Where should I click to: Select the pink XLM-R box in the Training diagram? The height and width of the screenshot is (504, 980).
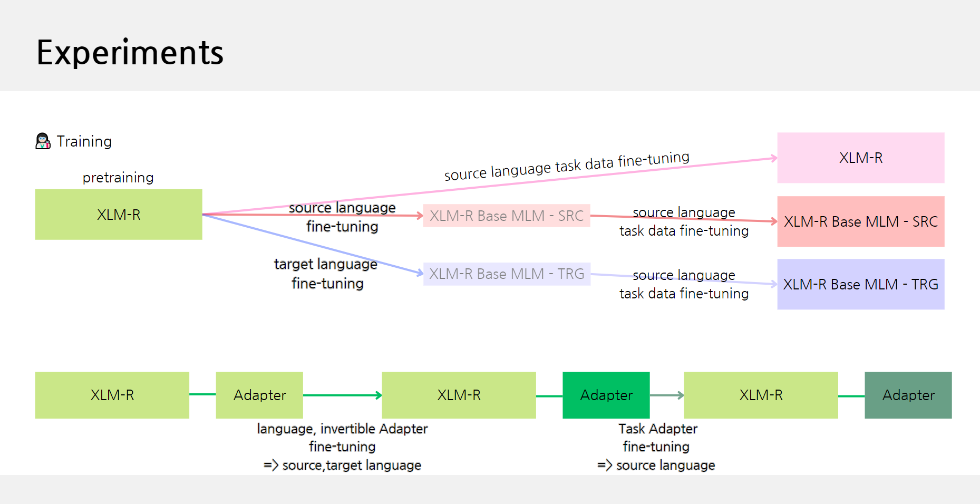(x=861, y=158)
